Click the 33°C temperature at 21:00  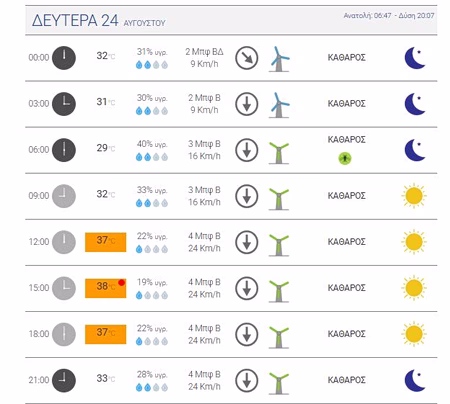click(x=106, y=378)
